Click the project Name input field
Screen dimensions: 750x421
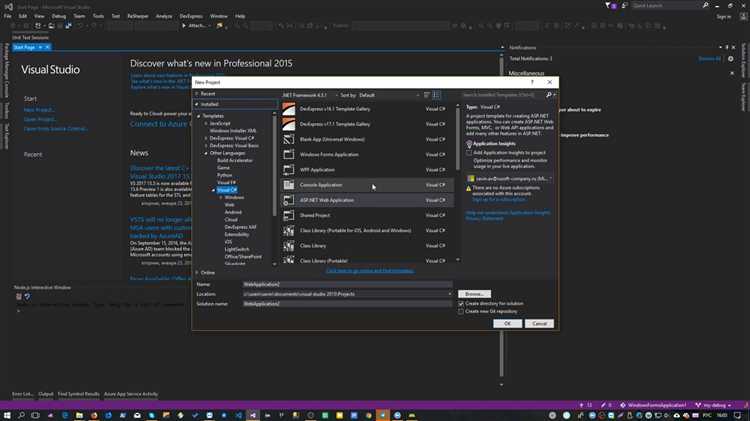pyautogui.click(x=340, y=285)
